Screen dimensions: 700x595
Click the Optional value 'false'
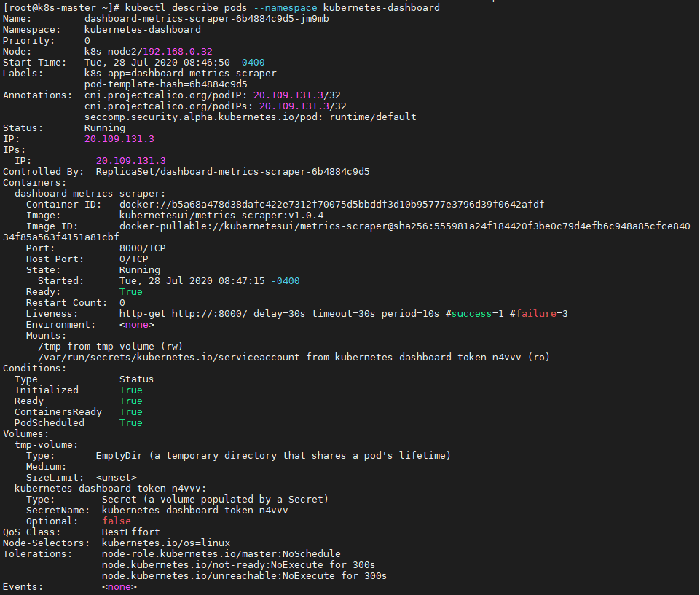point(116,521)
